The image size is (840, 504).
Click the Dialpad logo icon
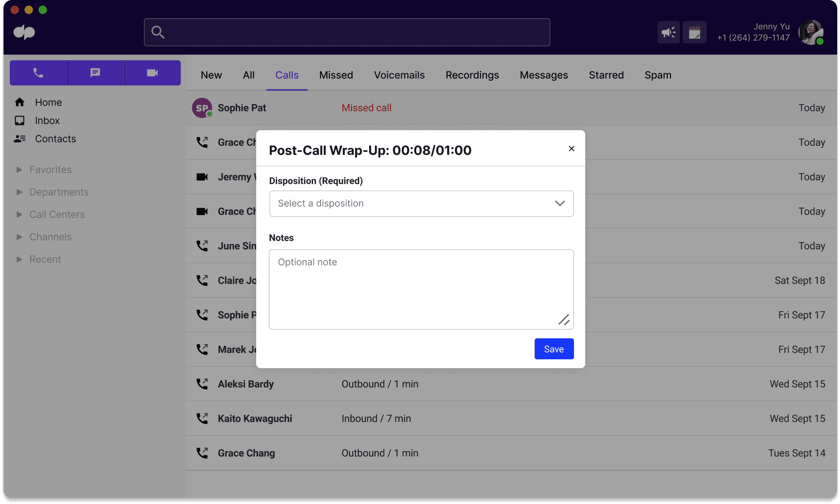tap(24, 32)
